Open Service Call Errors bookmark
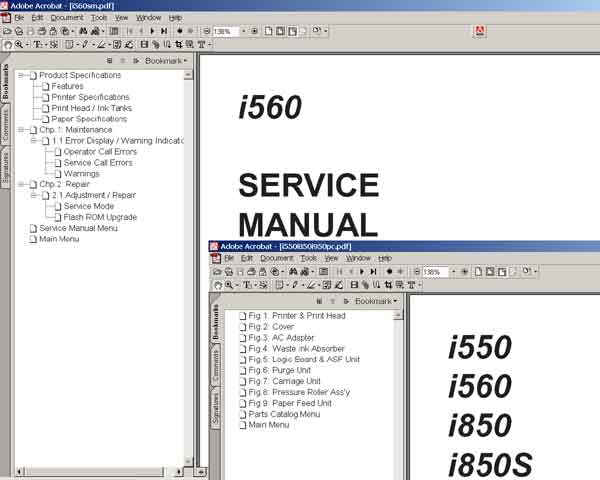The image size is (600, 480). (98, 163)
